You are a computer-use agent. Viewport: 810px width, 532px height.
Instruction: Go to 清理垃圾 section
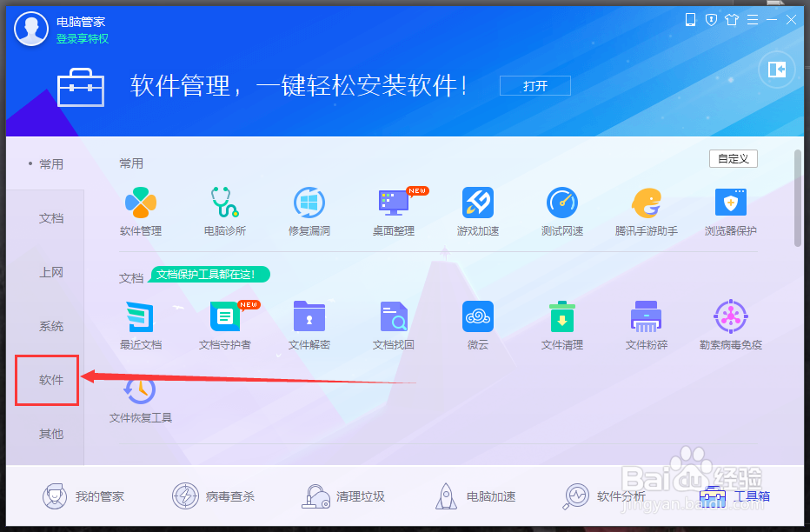coord(343,496)
